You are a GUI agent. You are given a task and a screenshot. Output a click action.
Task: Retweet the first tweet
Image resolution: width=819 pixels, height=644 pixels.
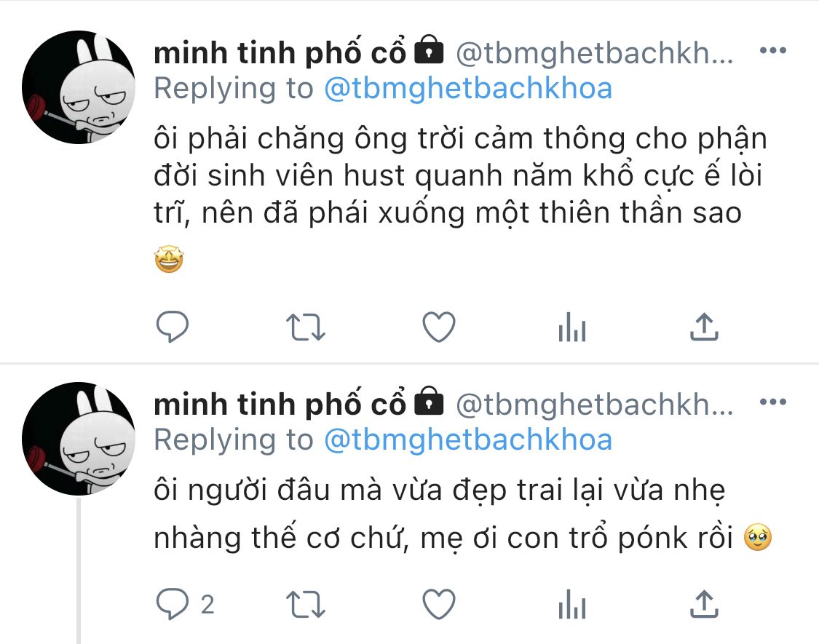click(306, 327)
